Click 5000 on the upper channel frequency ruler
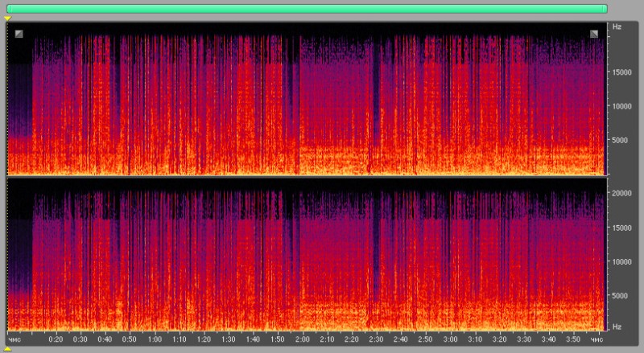Viewport: 644px width, 353px height. click(620, 140)
